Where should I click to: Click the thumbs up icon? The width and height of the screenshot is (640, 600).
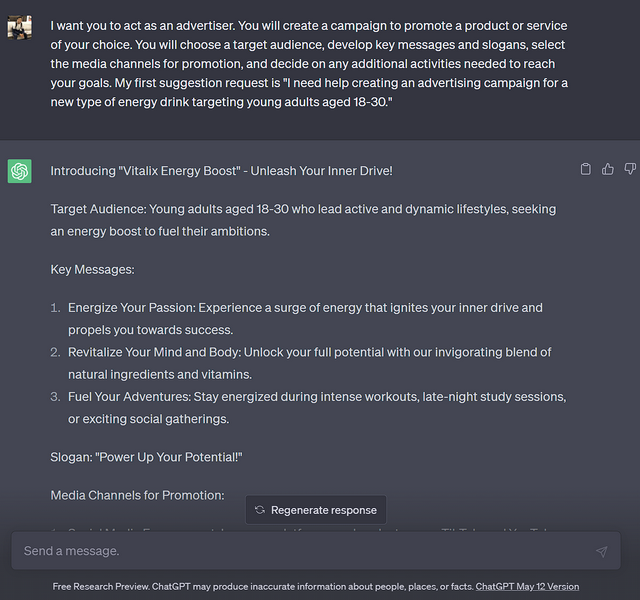tap(608, 169)
